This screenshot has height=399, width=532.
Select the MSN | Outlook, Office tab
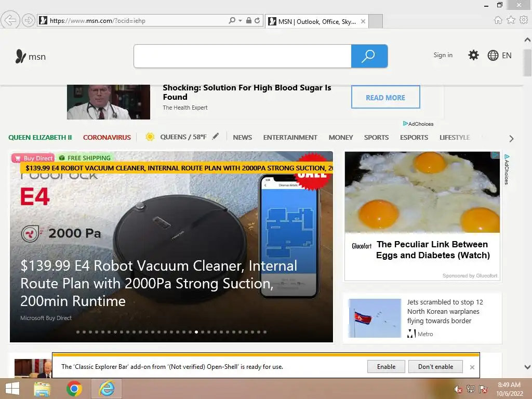(316, 22)
